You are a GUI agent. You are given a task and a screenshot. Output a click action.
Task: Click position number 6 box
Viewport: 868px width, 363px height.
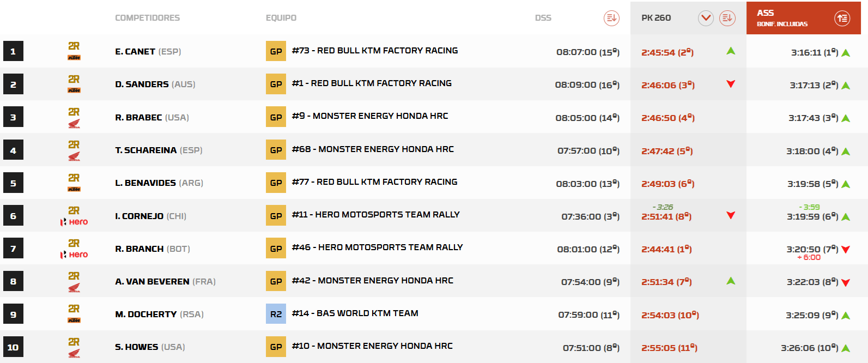(x=13, y=216)
